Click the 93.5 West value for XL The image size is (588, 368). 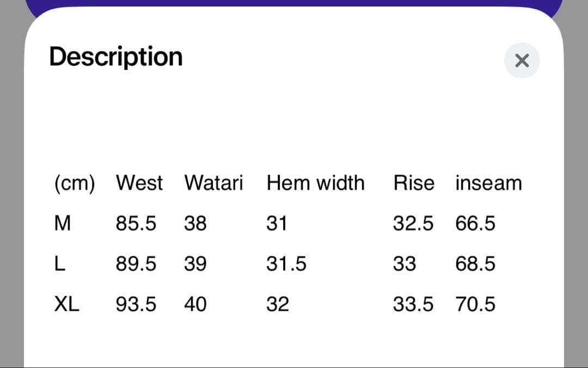click(136, 304)
